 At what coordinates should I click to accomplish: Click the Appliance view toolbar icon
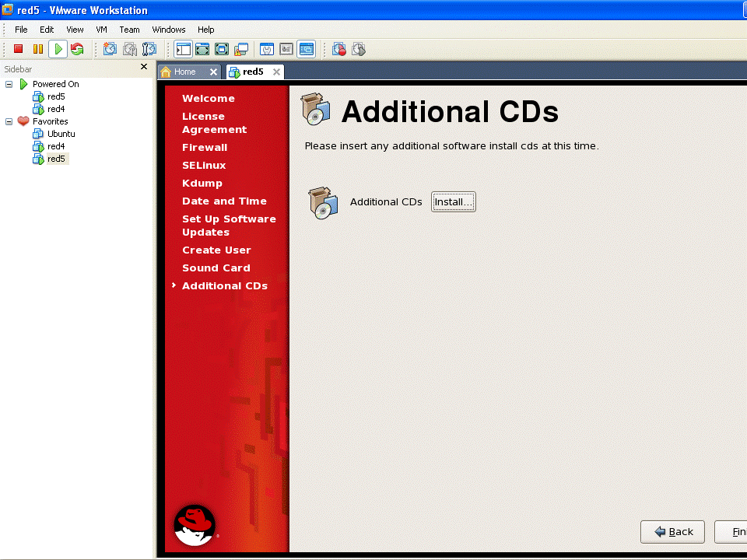pyautogui.click(x=286, y=49)
